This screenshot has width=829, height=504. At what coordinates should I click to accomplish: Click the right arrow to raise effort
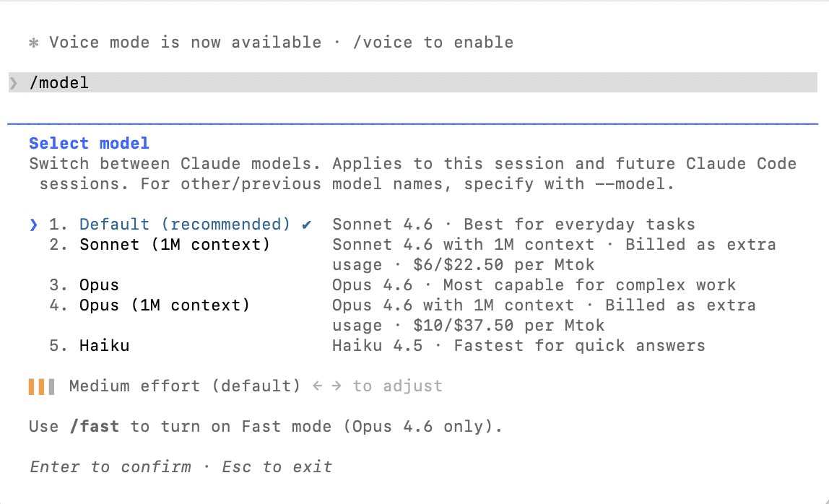[337, 386]
